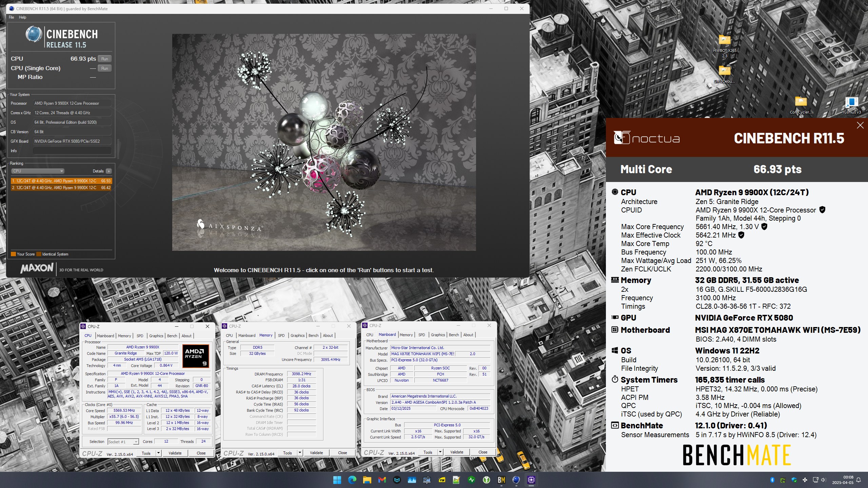Open the Gmail taskbar icon
The width and height of the screenshot is (868, 488).
coord(382,480)
